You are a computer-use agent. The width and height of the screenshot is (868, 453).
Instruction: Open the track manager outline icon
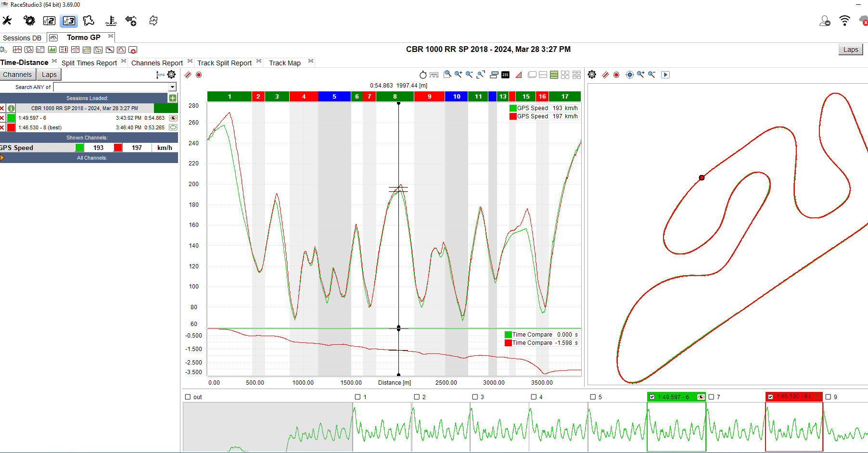[x=89, y=21]
